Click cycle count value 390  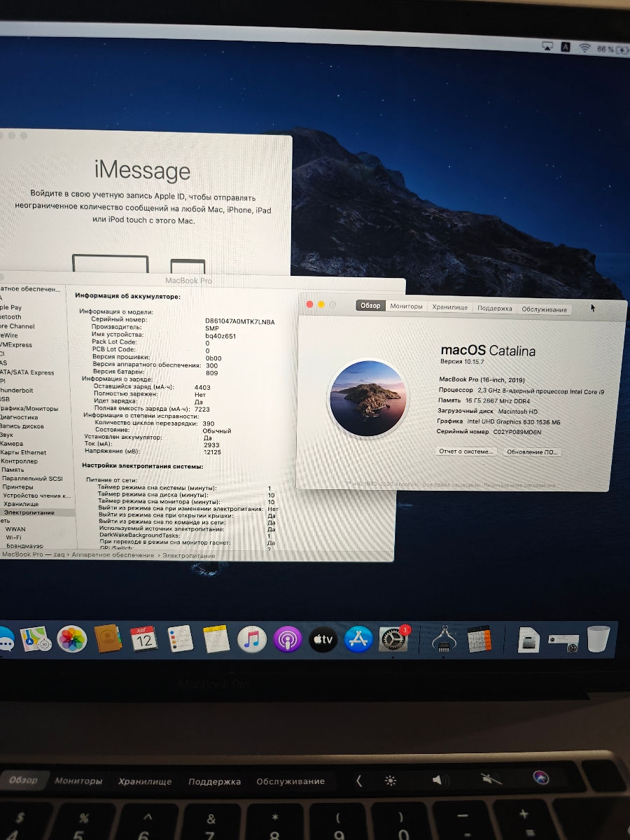click(x=209, y=423)
